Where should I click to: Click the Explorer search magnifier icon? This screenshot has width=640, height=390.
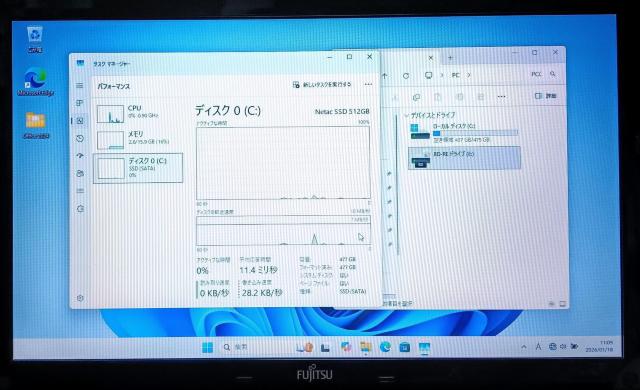[x=552, y=74]
